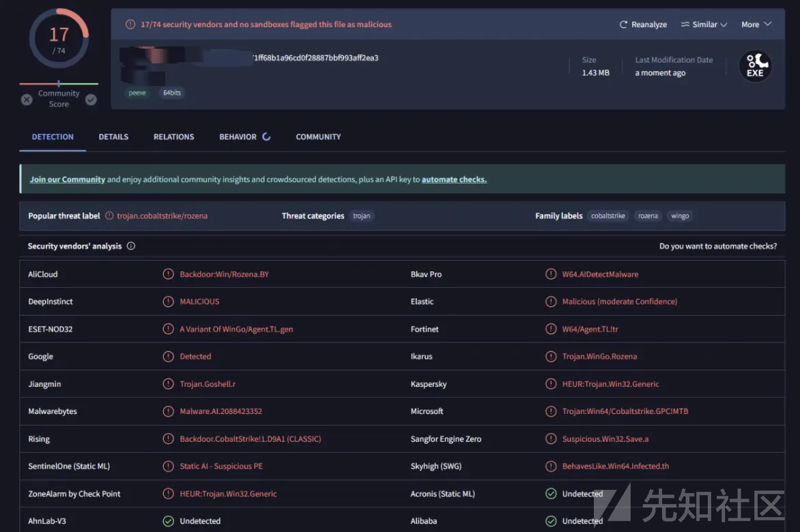Click the 17/74 detection score gauge
Screen dimensions: 800x532
[59, 39]
